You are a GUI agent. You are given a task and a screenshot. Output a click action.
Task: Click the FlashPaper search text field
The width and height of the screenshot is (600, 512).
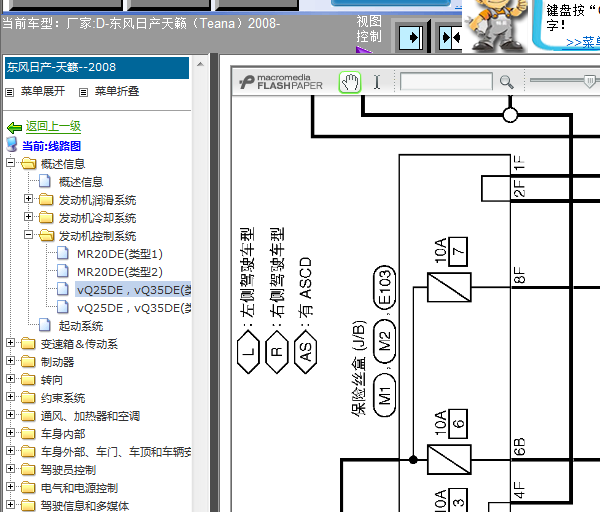pos(446,82)
